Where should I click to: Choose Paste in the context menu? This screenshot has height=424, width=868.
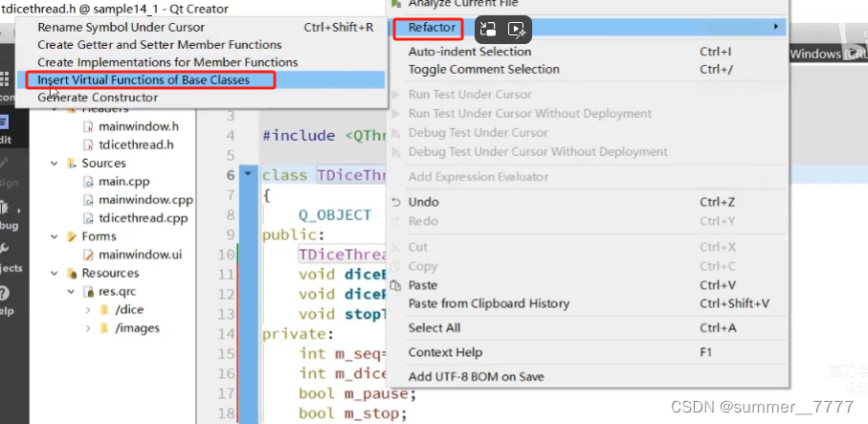589,285
